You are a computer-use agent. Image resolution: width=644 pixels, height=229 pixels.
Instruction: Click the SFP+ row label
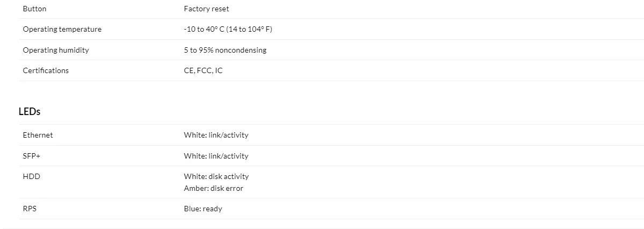pyautogui.click(x=32, y=156)
